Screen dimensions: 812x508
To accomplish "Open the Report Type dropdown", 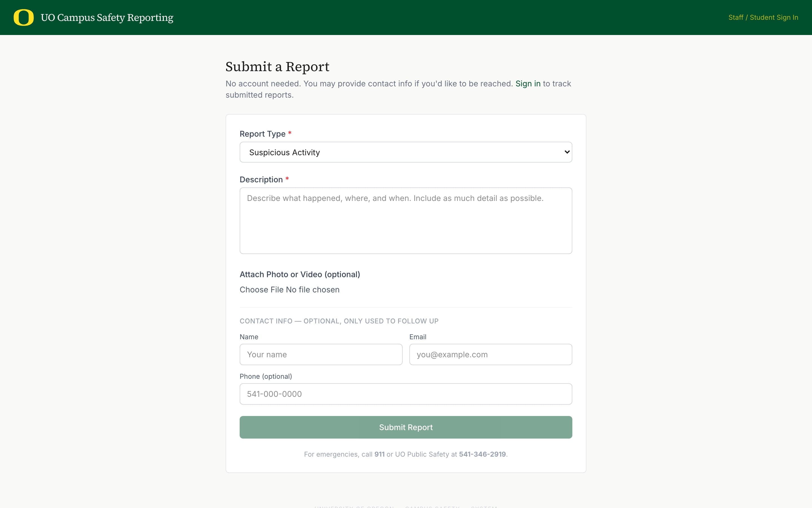I will 406,152.
